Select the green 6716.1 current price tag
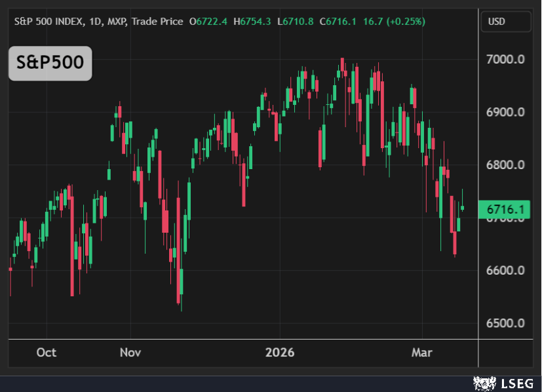Viewport: 542px width, 392px height. [505, 210]
